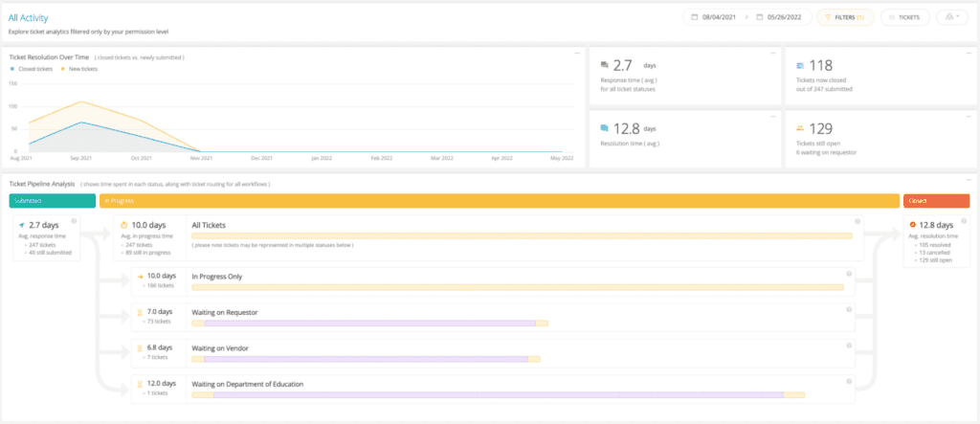This screenshot has width=980, height=424.
Task: Click the calendar icon beside 08/04/2021
Action: click(x=693, y=17)
